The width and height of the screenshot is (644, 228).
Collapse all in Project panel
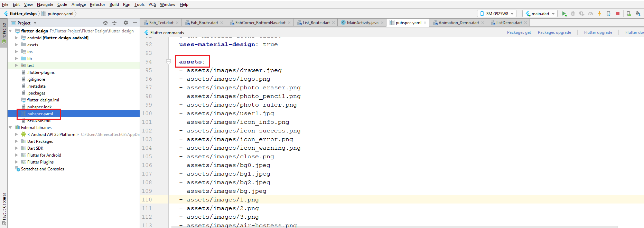coord(114,23)
